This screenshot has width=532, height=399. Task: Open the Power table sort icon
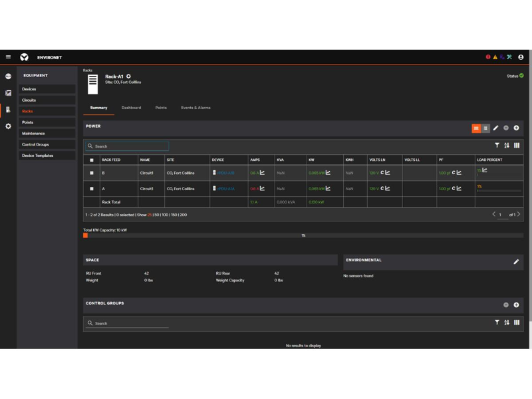507,145
